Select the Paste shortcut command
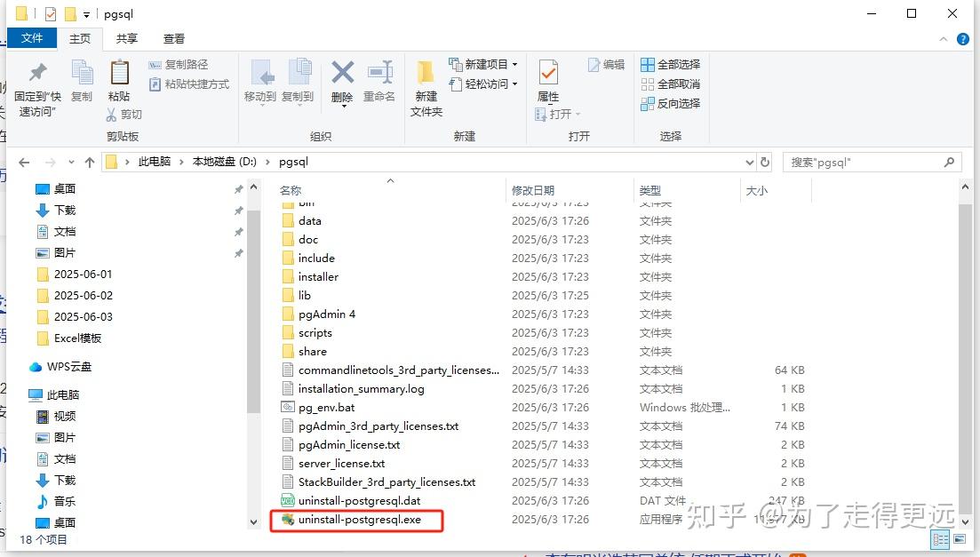 188,84
